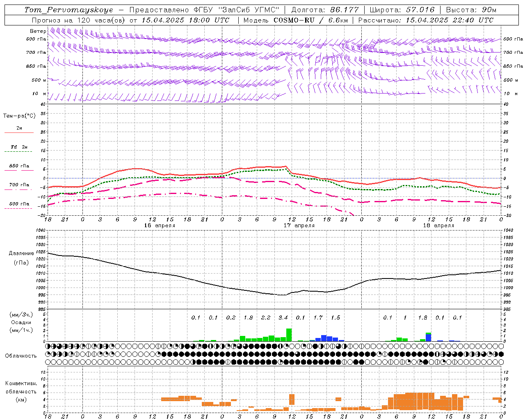Select the longitude value Долгота: 86.177
Viewport: 525px width, 420px height.
(x=325, y=10)
